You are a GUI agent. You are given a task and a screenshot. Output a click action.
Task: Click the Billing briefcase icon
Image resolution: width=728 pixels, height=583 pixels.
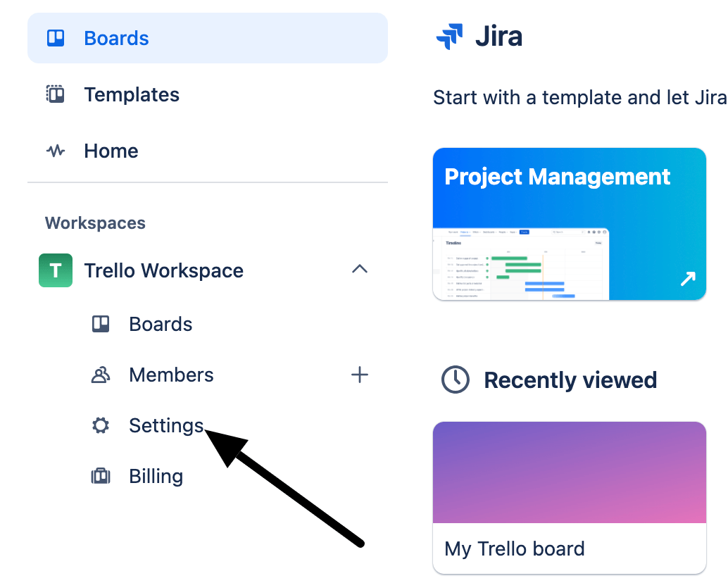tap(101, 476)
